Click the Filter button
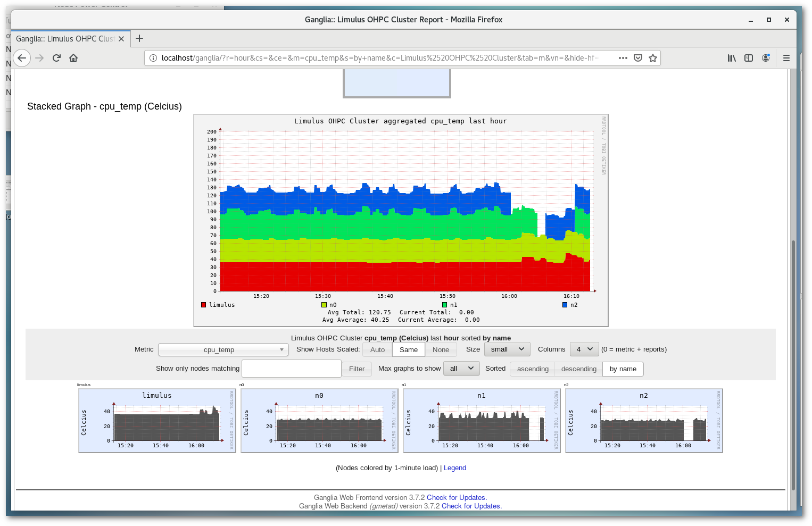Image resolution: width=812 pixels, height=526 pixels. tap(357, 369)
